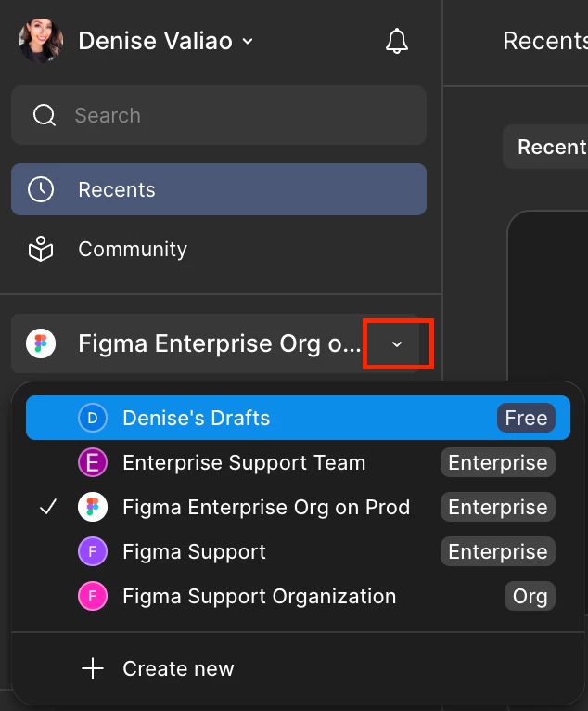Click Denise Valiao's profile avatar
The width and height of the screenshot is (588, 711).
[41, 40]
